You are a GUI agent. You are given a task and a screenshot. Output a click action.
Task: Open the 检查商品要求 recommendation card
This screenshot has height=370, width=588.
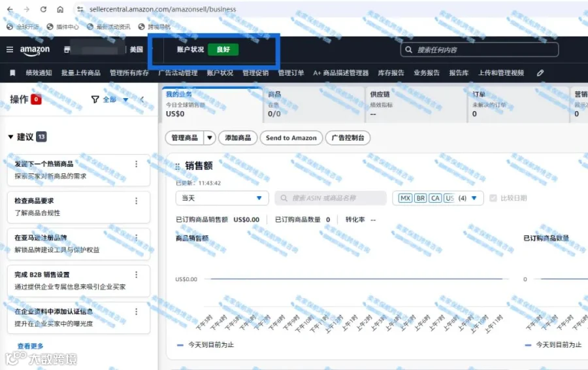point(78,207)
